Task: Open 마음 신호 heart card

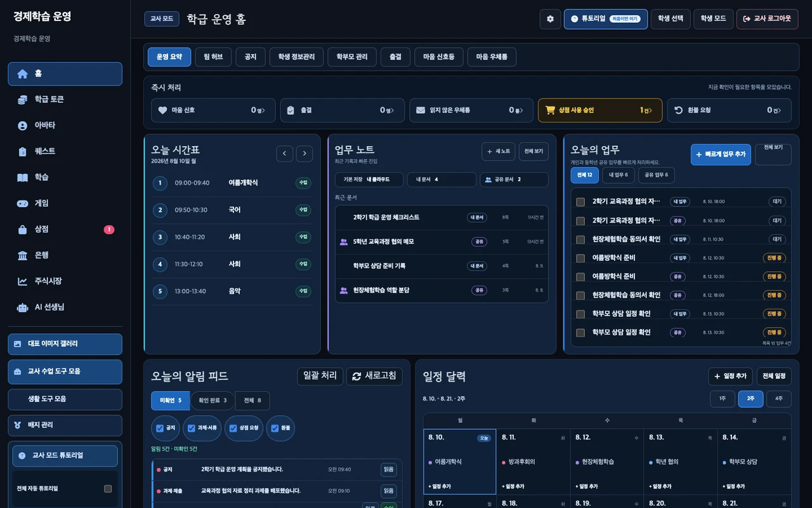Action: pyautogui.click(x=213, y=110)
